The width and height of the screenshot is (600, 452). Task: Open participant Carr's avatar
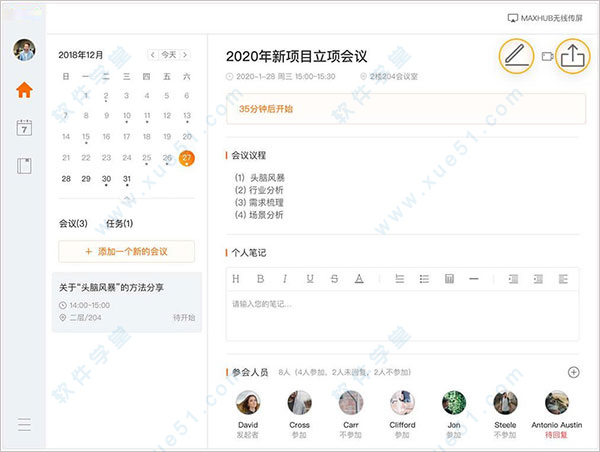(x=351, y=403)
